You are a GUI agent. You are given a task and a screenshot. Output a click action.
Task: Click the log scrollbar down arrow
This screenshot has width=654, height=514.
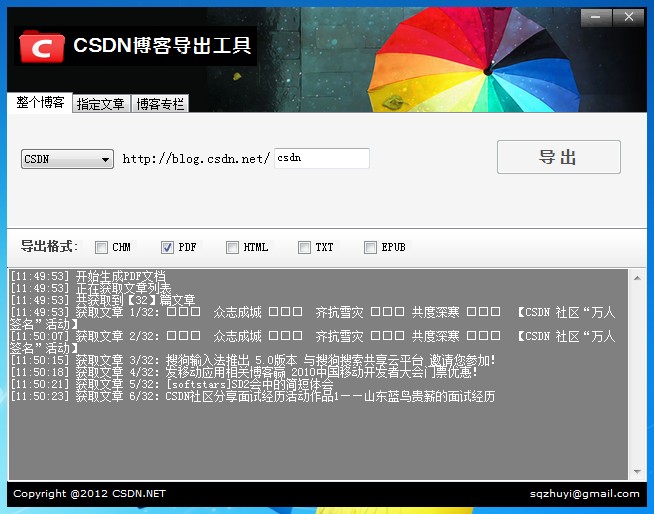637,471
